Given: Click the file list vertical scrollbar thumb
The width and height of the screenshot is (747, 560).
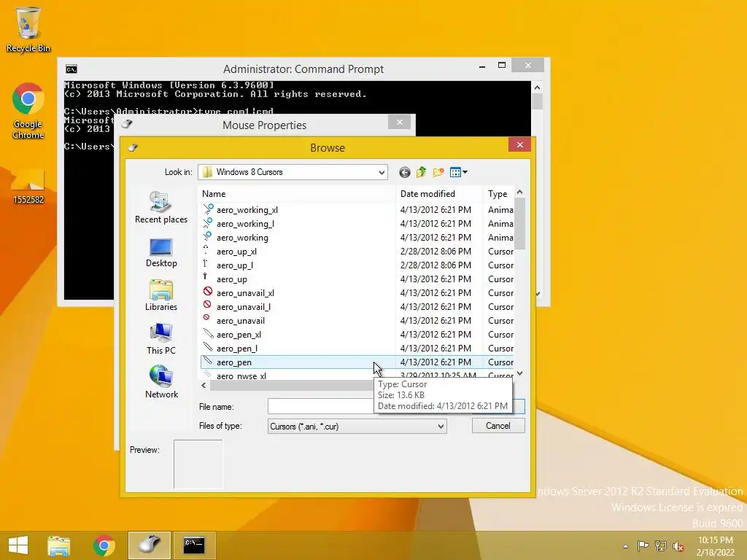Looking at the screenshot, I should [519, 223].
